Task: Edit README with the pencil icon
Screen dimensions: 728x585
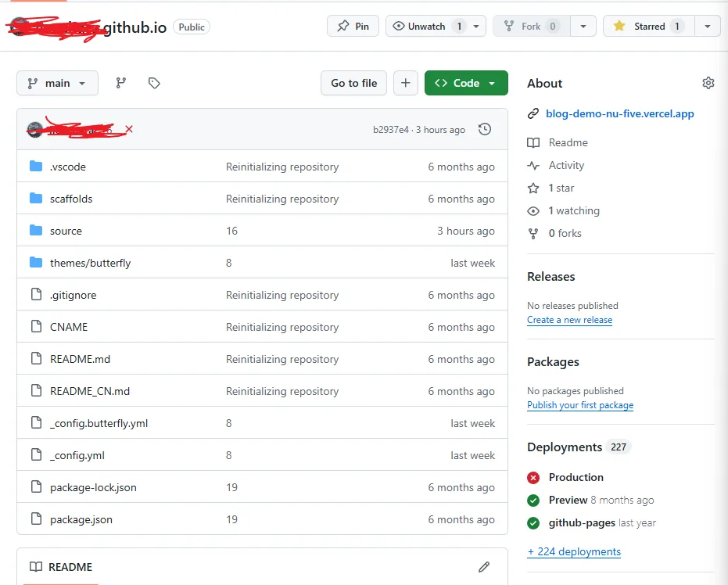Action: [x=484, y=567]
